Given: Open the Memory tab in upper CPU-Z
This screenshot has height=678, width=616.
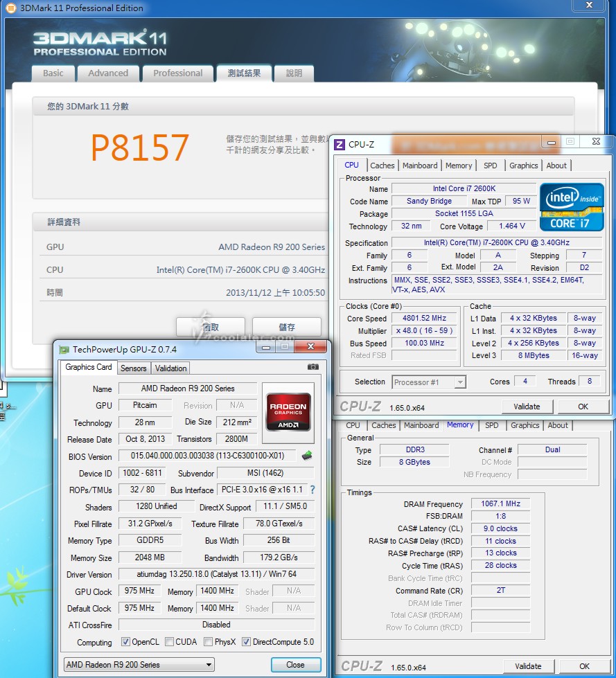Looking at the screenshot, I should click(x=459, y=166).
